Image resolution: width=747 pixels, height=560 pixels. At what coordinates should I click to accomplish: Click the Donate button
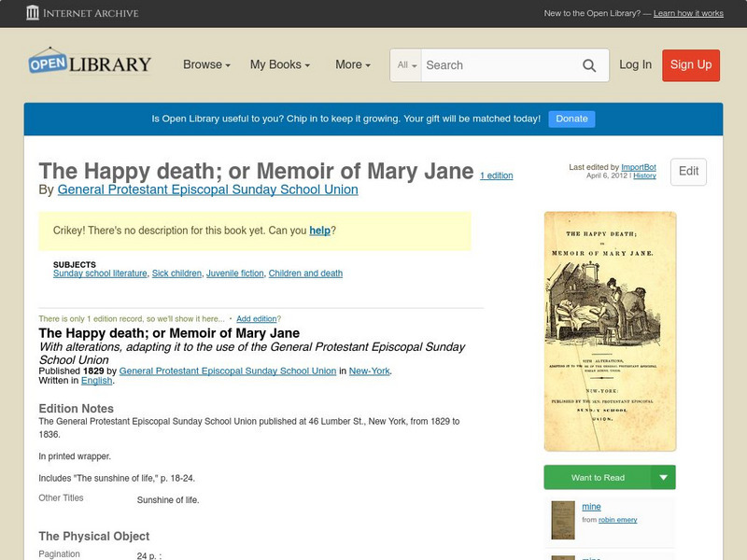pos(571,119)
